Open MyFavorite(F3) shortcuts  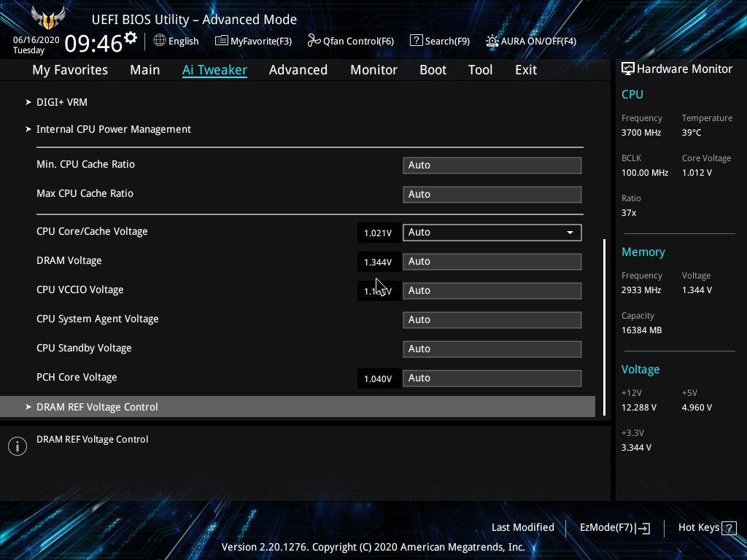(x=253, y=41)
